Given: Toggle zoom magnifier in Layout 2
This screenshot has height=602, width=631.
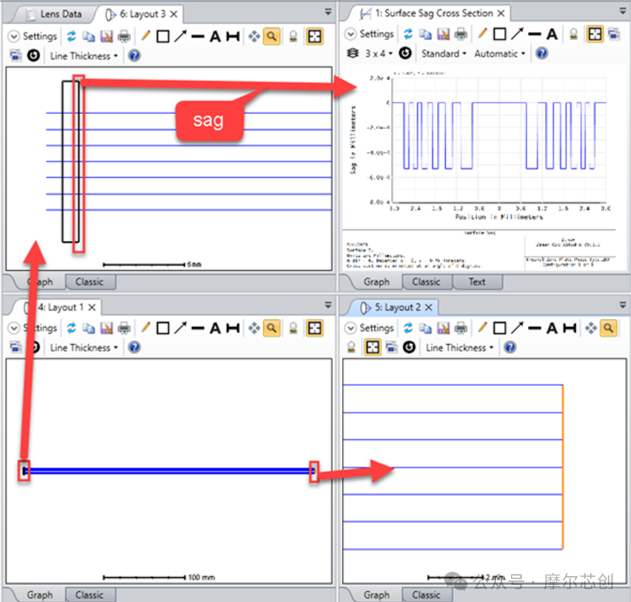Looking at the screenshot, I should tap(608, 328).
